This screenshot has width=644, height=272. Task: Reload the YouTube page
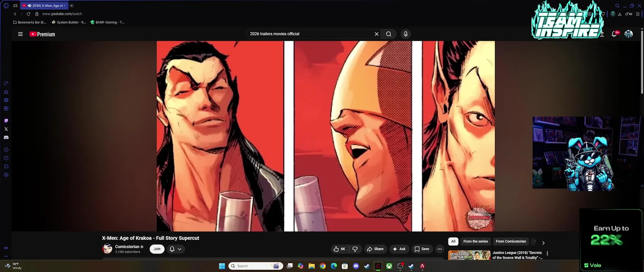coord(28,14)
